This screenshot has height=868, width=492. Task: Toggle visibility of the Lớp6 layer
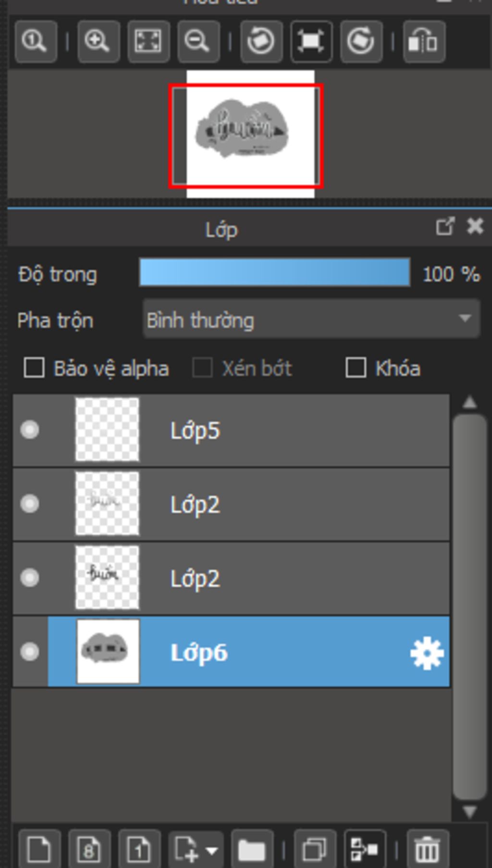pos(30,652)
